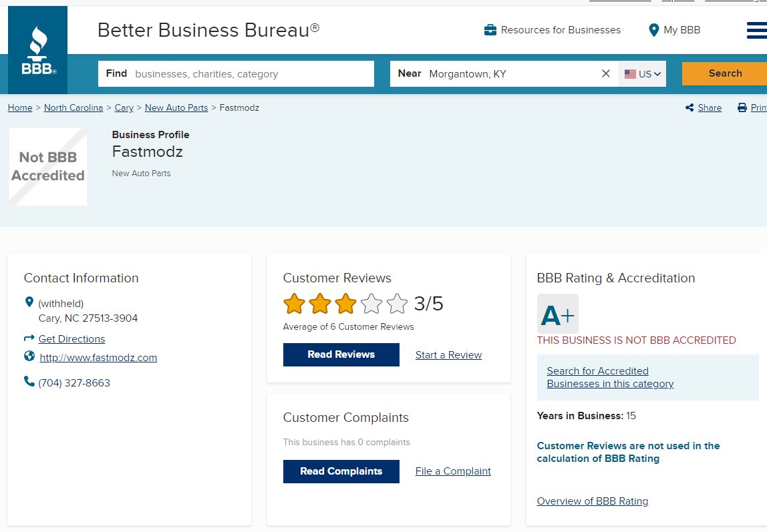Viewport: 767px width, 532px height.
Task: Open New Auto Parts breadcrumb link
Action: [176, 107]
